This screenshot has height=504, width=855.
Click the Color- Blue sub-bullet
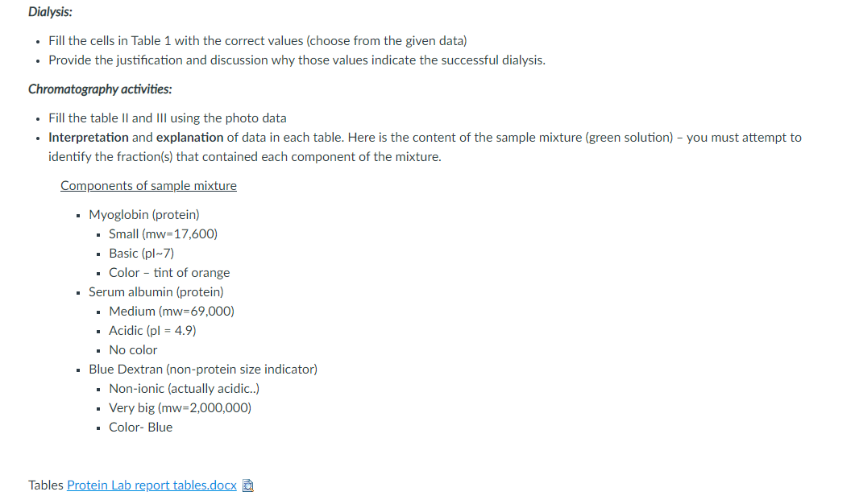click(141, 428)
